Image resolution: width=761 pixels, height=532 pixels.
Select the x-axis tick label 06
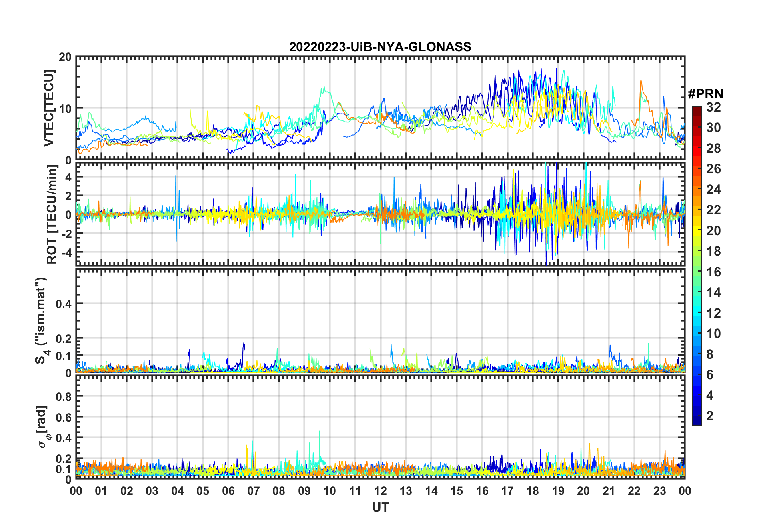[x=228, y=491]
